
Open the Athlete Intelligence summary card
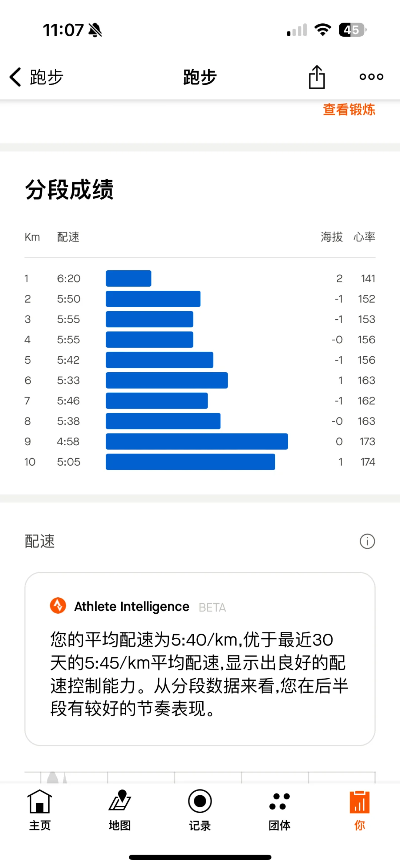(200, 659)
